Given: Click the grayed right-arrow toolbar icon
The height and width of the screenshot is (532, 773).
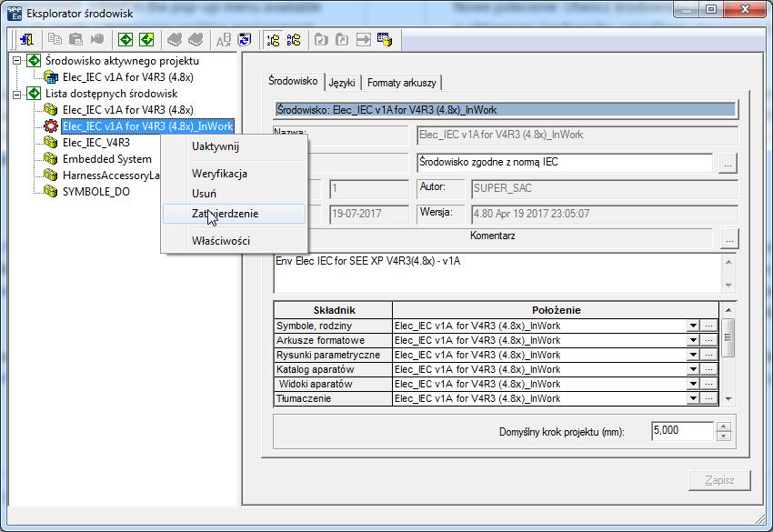Looking at the screenshot, I should (x=364, y=39).
